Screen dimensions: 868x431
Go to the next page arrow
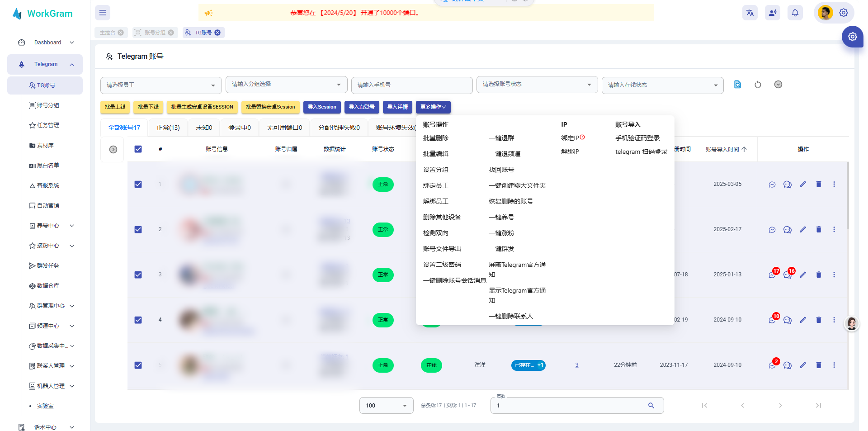point(780,405)
